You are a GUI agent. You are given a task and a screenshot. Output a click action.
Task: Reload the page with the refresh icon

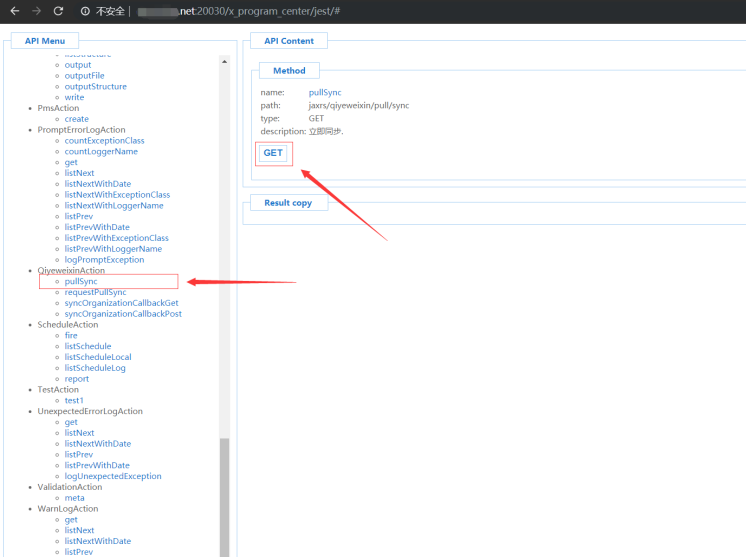click(59, 11)
